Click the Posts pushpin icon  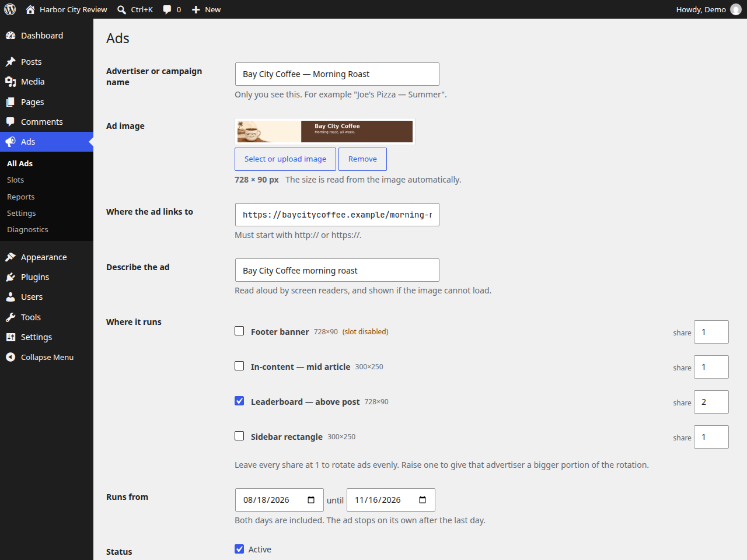coord(11,62)
